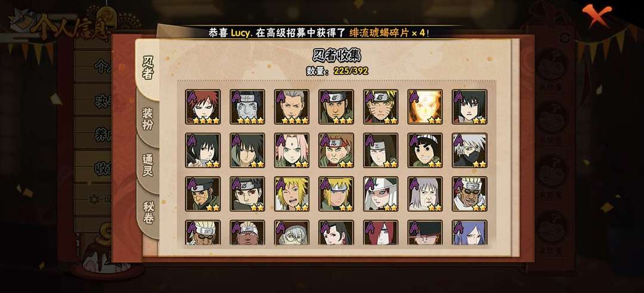Screen dimensions: 644x293
Task: Switch to the 忍者 tab
Action: [148, 68]
